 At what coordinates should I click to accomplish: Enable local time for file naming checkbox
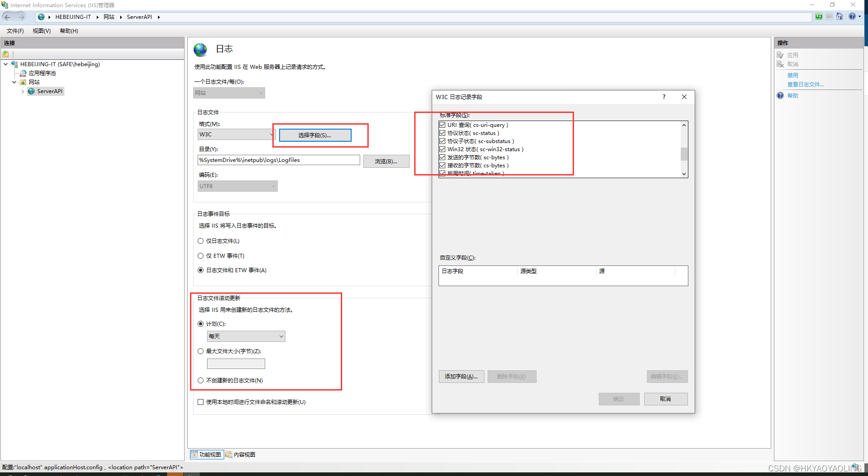pyautogui.click(x=201, y=402)
